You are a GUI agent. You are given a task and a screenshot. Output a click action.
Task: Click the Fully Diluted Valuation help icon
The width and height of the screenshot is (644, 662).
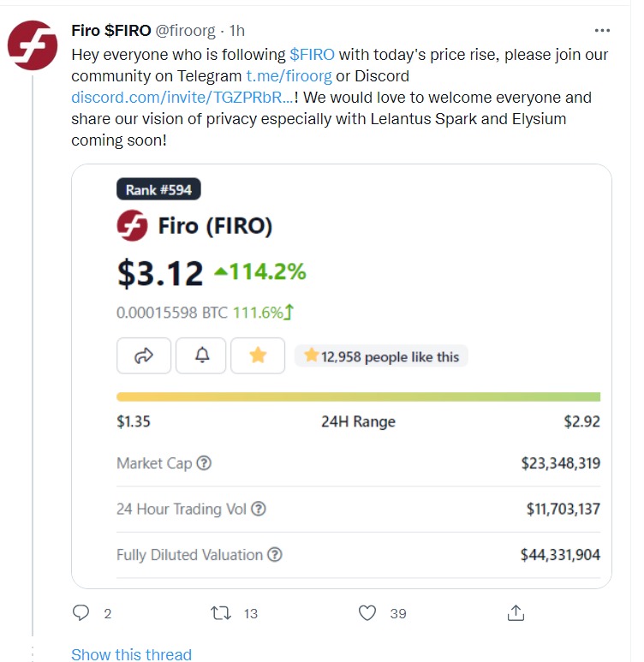(x=275, y=554)
